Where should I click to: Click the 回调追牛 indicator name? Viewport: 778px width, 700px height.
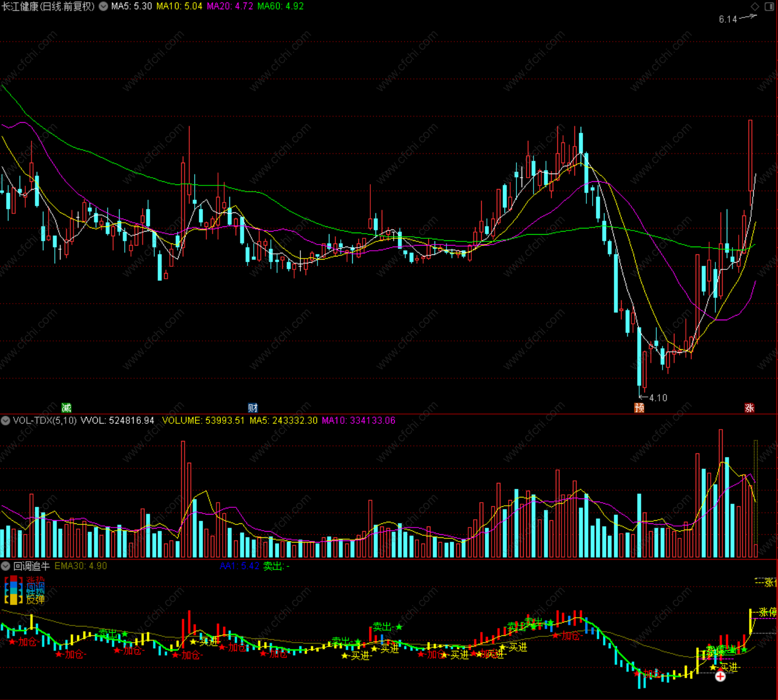coord(32,566)
